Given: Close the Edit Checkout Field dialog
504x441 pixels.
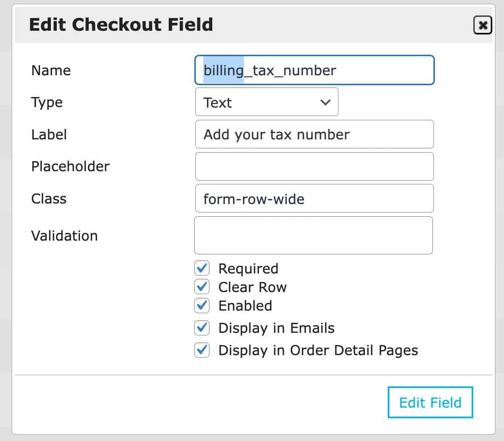Looking at the screenshot, I should click(x=482, y=25).
